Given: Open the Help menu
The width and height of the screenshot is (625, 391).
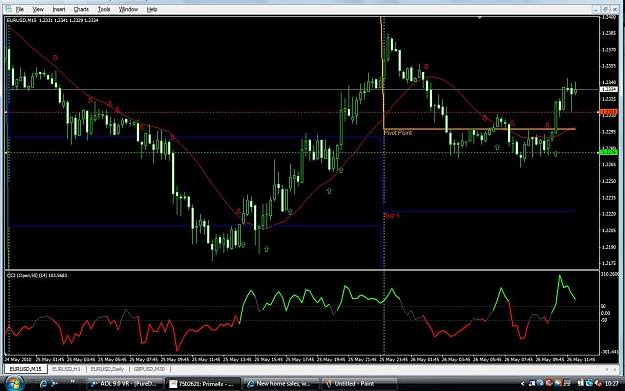Looking at the screenshot, I should tap(152, 9).
